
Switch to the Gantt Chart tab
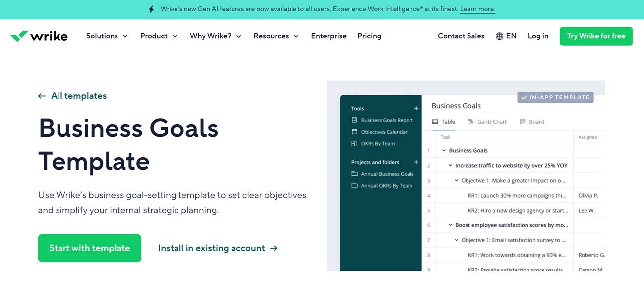click(487, 122)
